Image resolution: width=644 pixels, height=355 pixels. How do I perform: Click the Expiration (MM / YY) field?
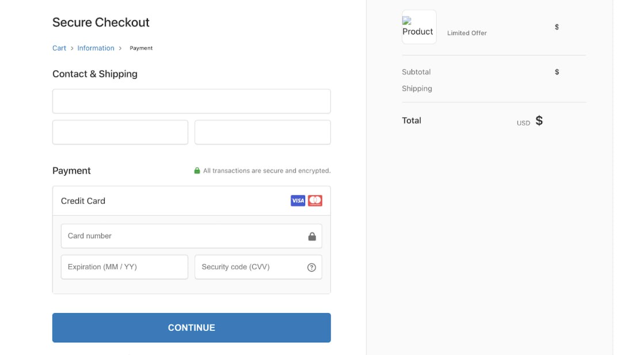(124, 267)
